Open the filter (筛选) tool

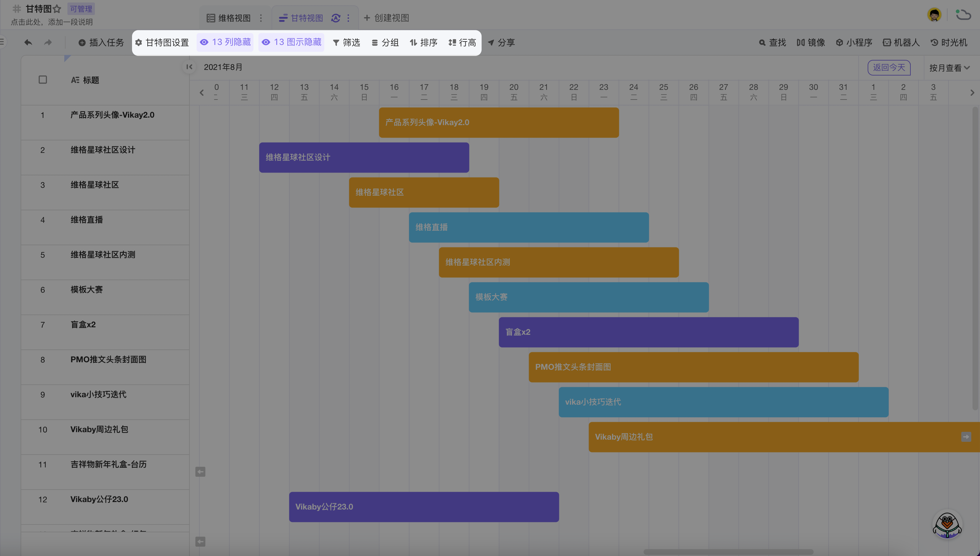coord(346,42)
